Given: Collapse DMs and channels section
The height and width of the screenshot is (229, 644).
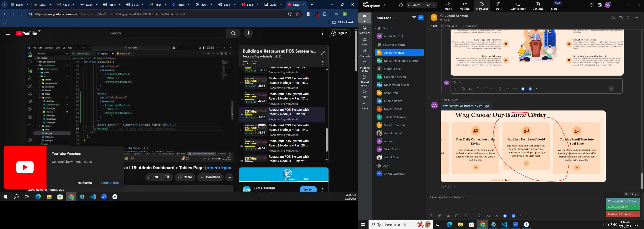Looking at the screenshot, I should pos(375,45).
